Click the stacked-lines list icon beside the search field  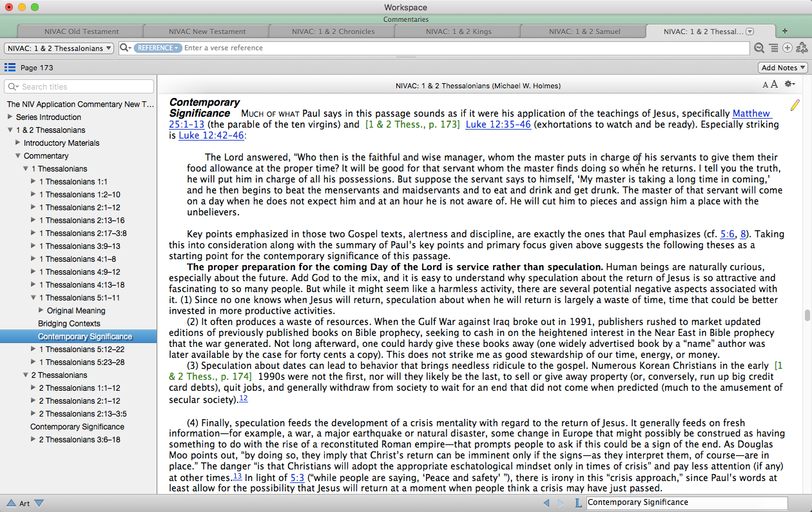pyautogui.click(x=773, y=48)
